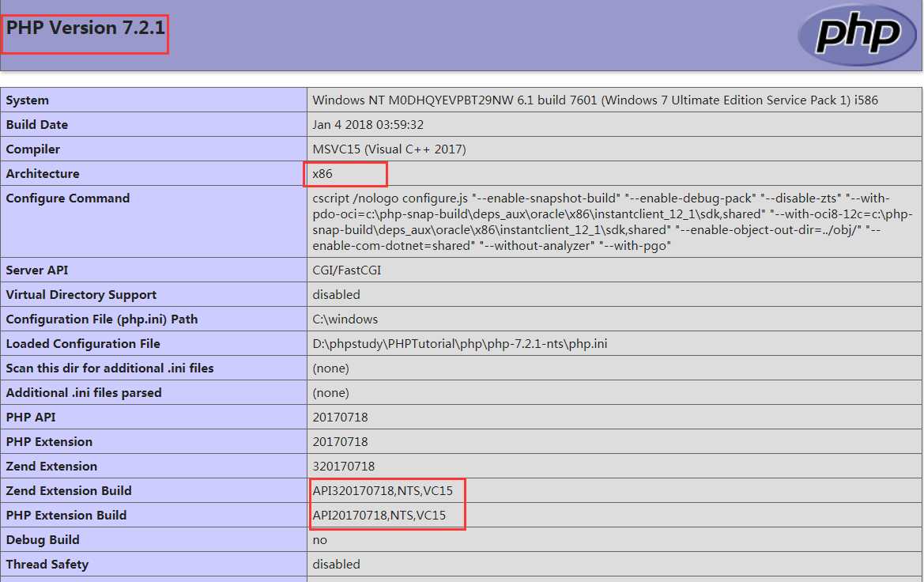
Task: Click the no value for Debug Build
Action: pos(319,540)
